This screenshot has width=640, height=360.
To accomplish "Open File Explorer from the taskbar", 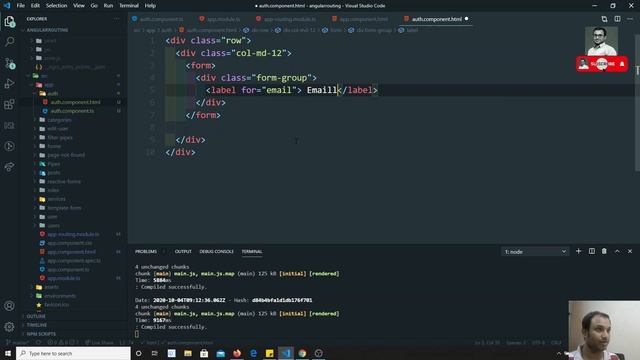I will point(188,353).
